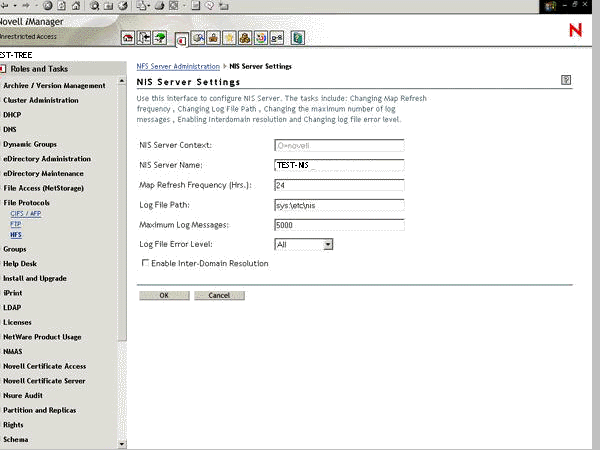
Task: Expand the Cluster Administration role
Action: click(x=41, y=100)
